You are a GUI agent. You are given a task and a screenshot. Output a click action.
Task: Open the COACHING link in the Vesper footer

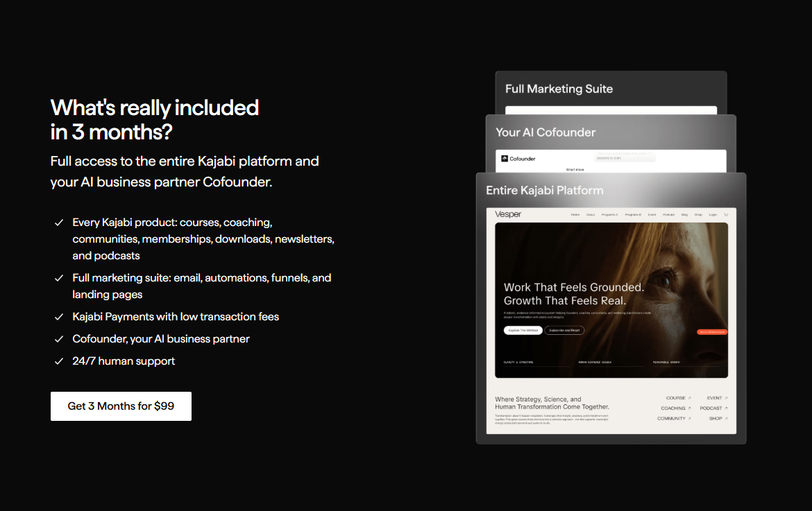(x=676, y=408)
